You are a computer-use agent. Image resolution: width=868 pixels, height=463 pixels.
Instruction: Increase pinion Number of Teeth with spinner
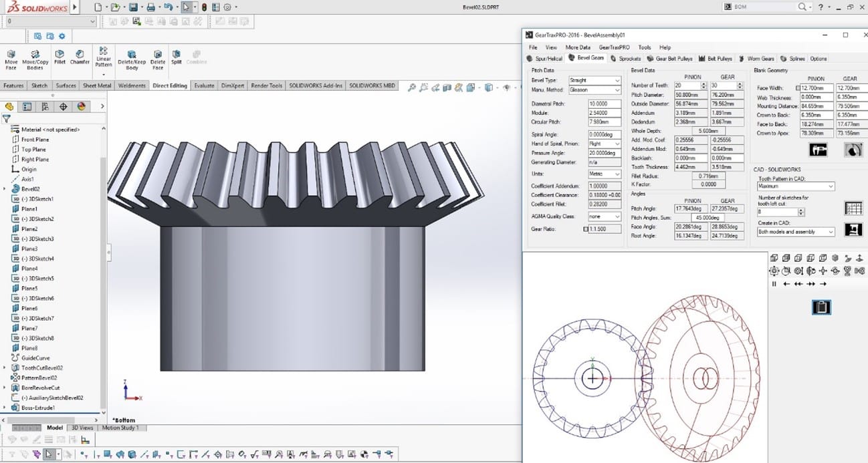point(703,84)
